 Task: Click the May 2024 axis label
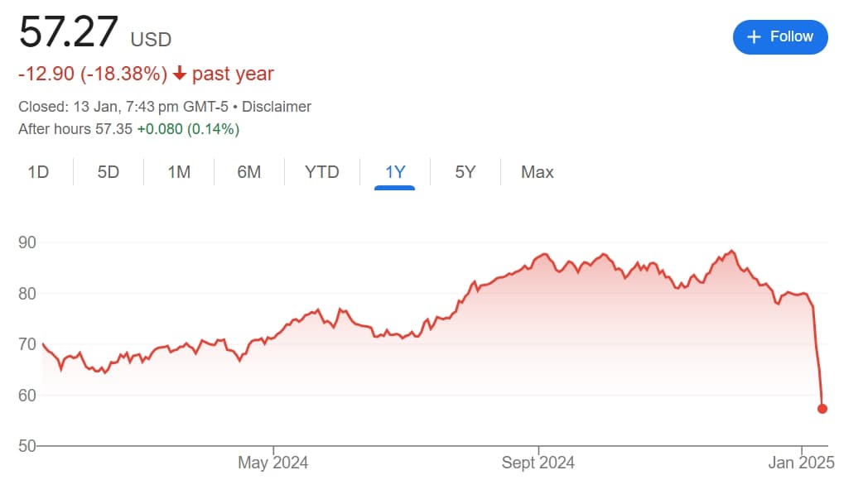point(272,463)
